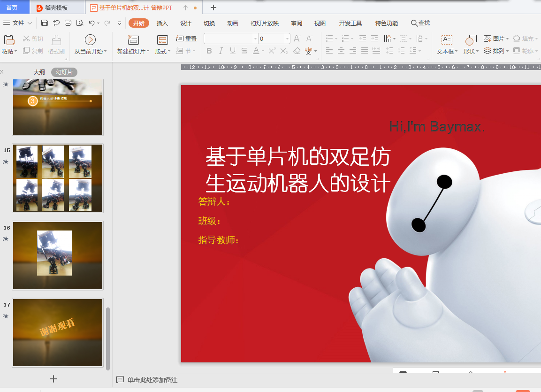Click the notes field 单击此处添加备注
This screenshot has height=392, width=541.
click(152, 380)
